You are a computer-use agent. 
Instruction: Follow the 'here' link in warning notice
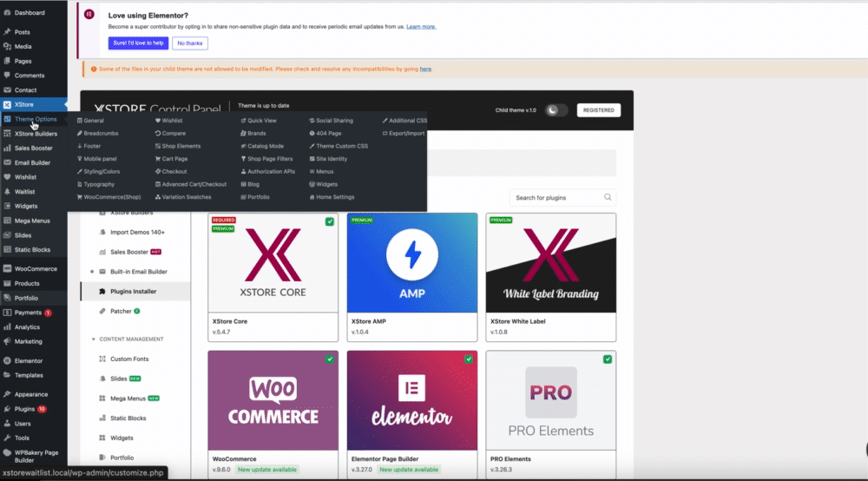[425, 69]
